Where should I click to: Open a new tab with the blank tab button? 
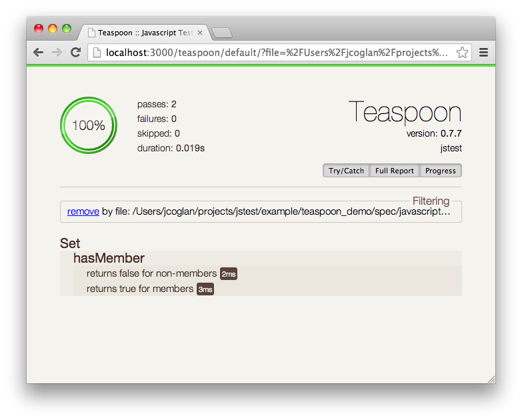(x=222, y=33)
